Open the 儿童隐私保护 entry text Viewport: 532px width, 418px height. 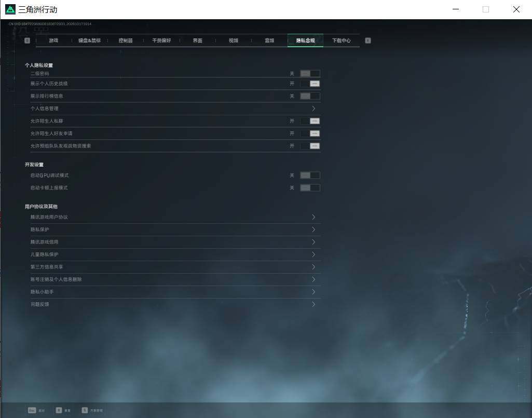[x=45, y=254]
